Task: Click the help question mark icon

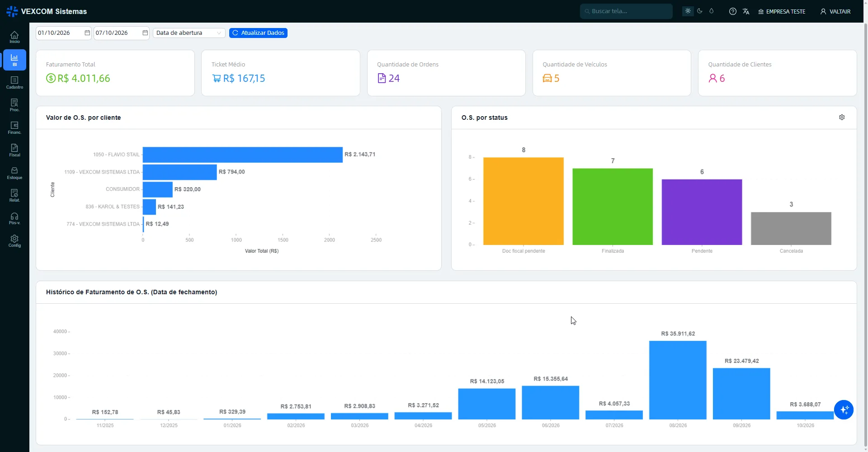Action: [733, 11]
